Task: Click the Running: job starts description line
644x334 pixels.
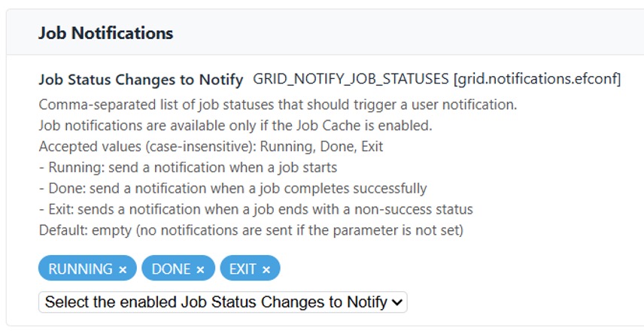Action: click(187, 167)
